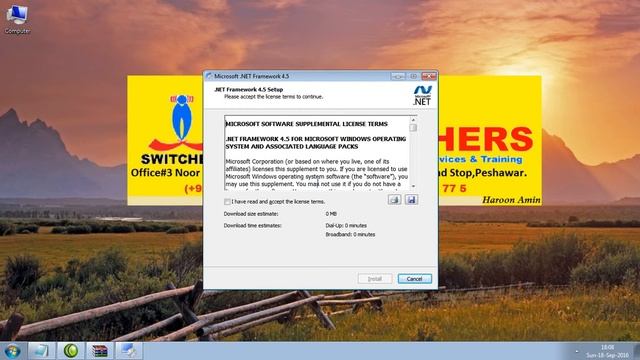Click 'Download time estimates:' label

252,225
